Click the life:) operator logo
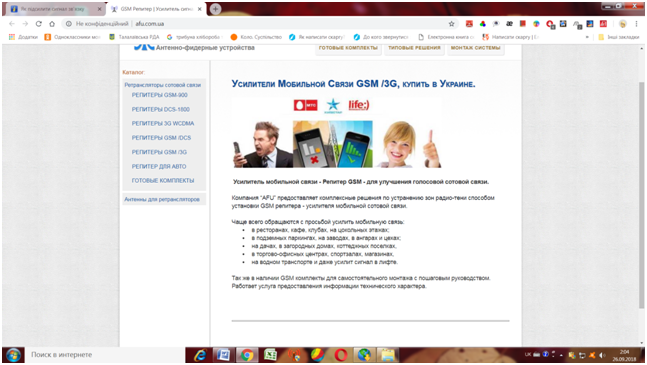 pyautogui.click(x=359, y=105)
